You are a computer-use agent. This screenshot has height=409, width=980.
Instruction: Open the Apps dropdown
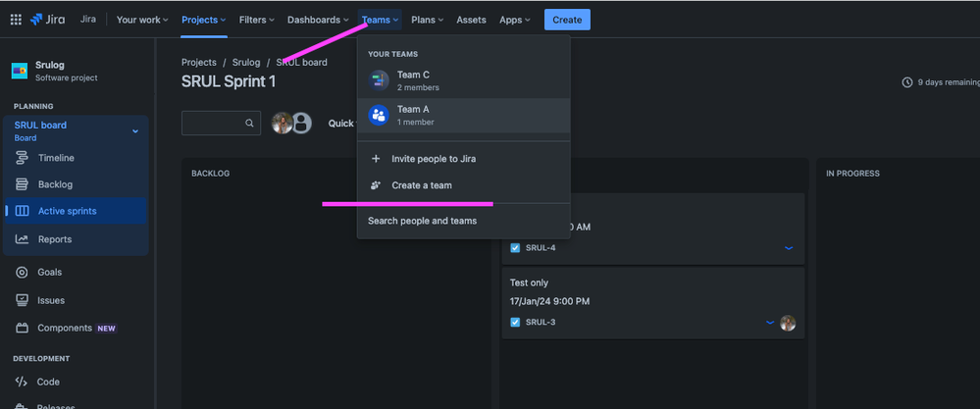[x=515, y=20]
